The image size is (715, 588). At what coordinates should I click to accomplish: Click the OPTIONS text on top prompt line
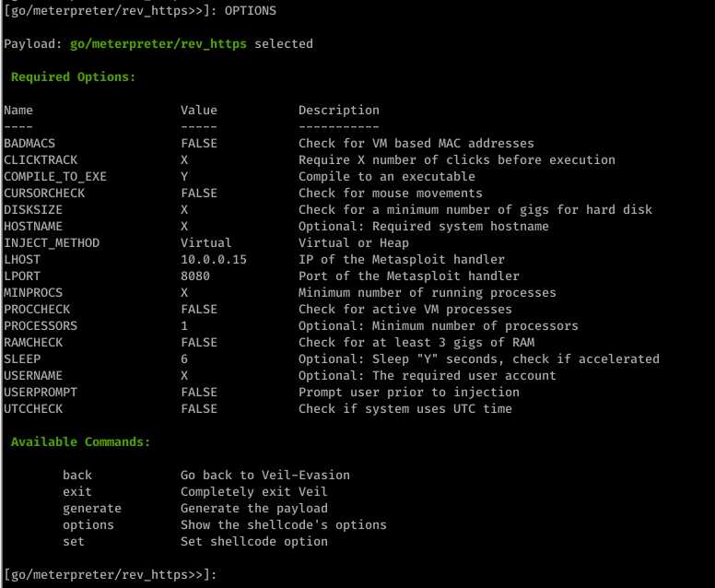coord(251,10)
